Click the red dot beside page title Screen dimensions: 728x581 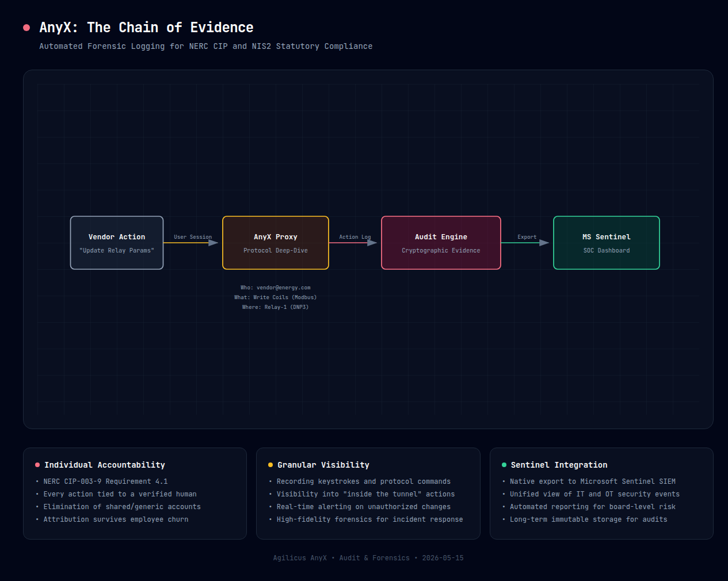pyautogui.click(x=26, y=28)
